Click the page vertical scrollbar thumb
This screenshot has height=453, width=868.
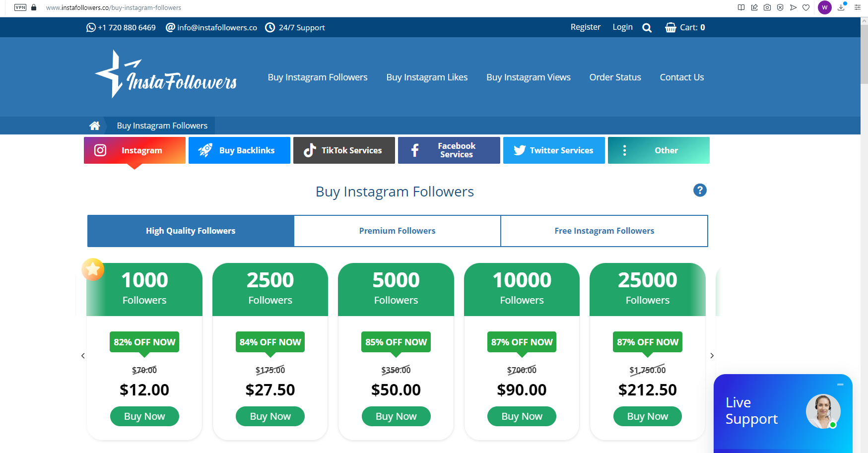[x=864, y=55]
